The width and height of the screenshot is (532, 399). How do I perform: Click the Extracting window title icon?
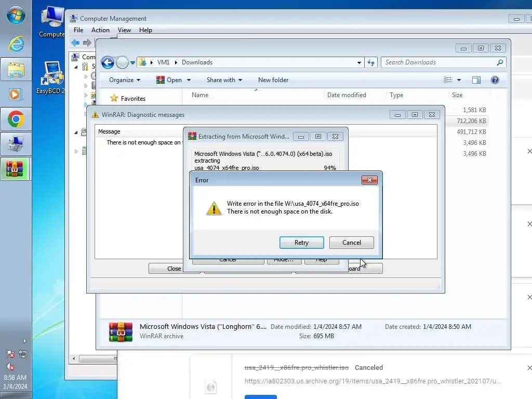(192, 137)
